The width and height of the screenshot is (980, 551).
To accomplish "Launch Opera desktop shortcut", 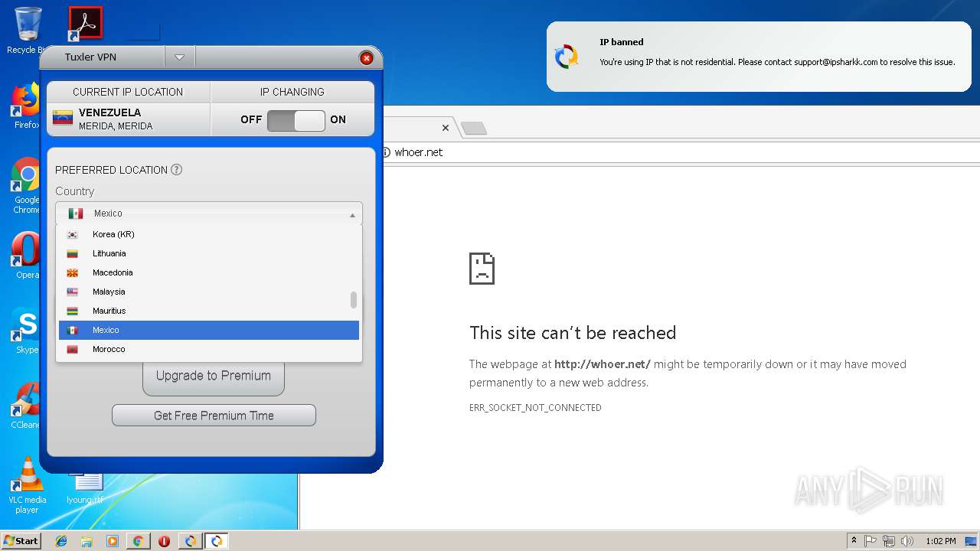I will pyautogui.click(x=26, y=256).
